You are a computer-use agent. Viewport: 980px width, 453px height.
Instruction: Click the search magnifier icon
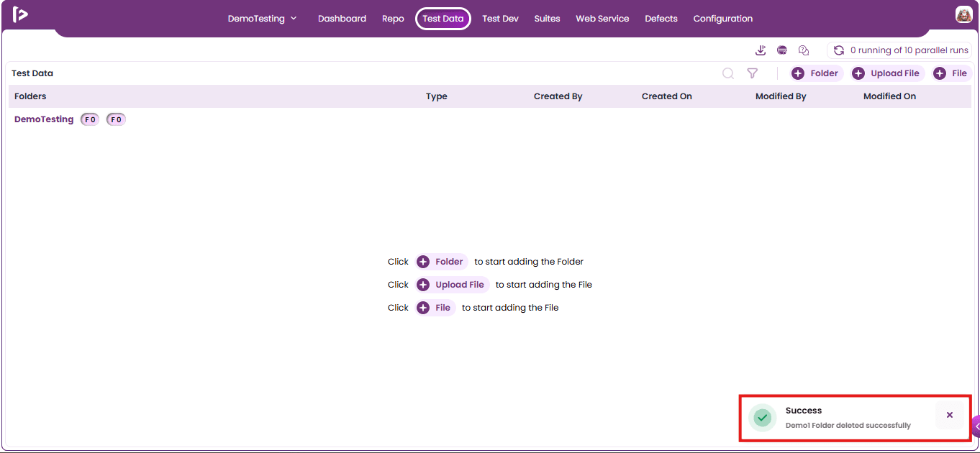coord(728,73)
